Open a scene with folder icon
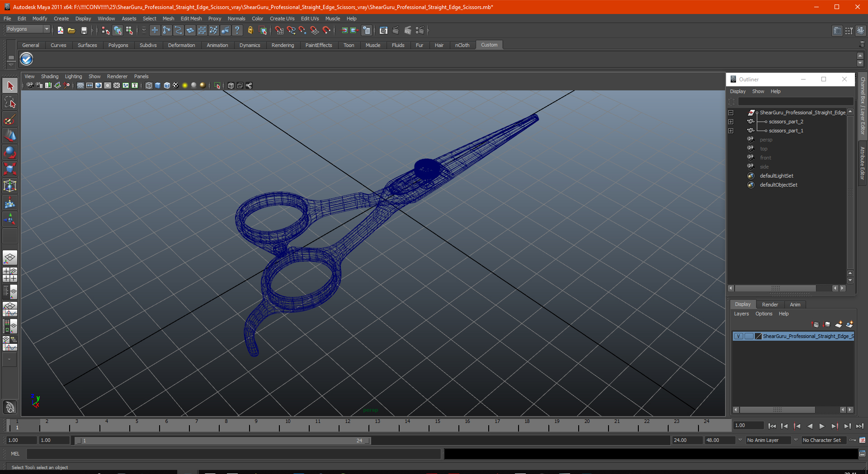This screenshot has width=868, height=474. pos(71,30)
